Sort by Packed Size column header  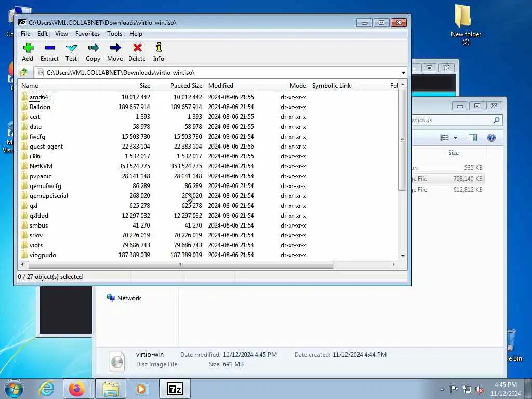[x=179, y=86]
